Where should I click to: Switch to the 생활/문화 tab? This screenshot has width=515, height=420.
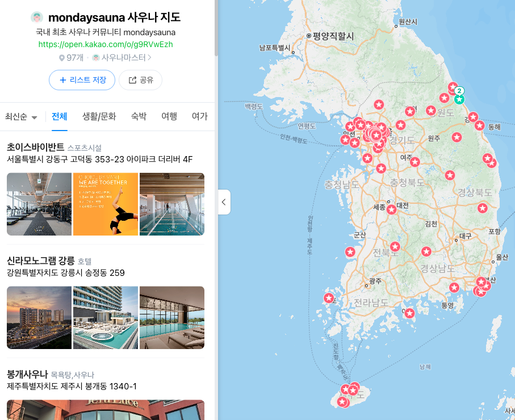(99, 116)
